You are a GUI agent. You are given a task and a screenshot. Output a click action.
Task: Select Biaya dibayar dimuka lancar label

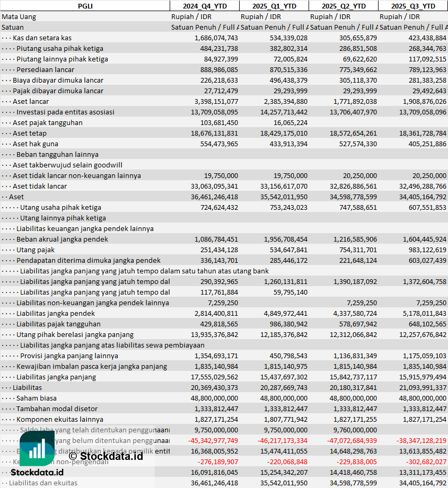[58, 80]
